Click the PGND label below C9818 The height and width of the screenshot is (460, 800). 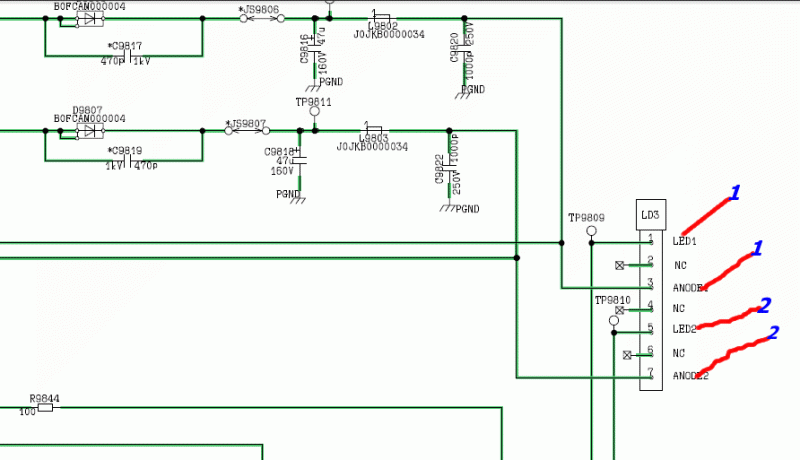[x=288, y=194]
